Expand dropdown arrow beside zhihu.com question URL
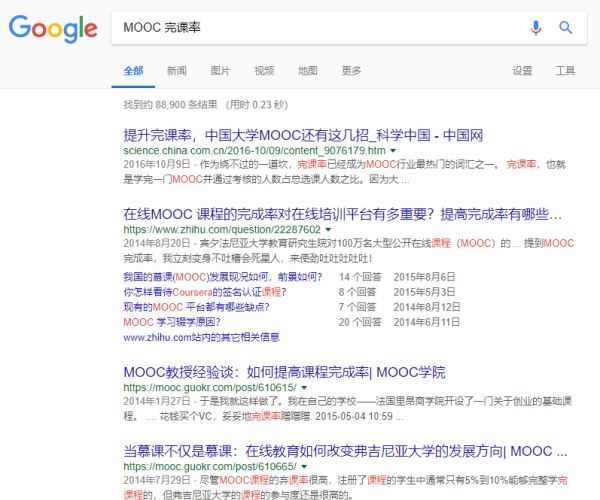 click(x=328, y=230)
